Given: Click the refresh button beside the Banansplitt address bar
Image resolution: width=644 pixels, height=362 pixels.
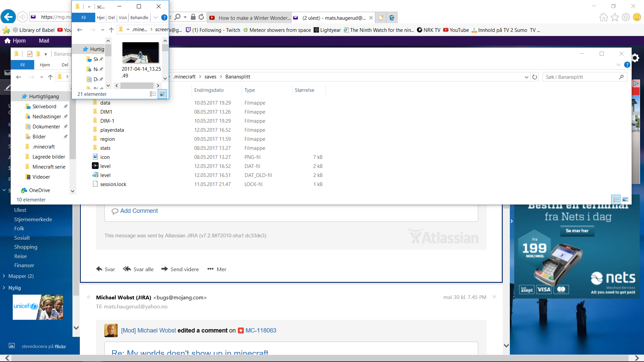Looking at the screenshot, I should point(535,77).
